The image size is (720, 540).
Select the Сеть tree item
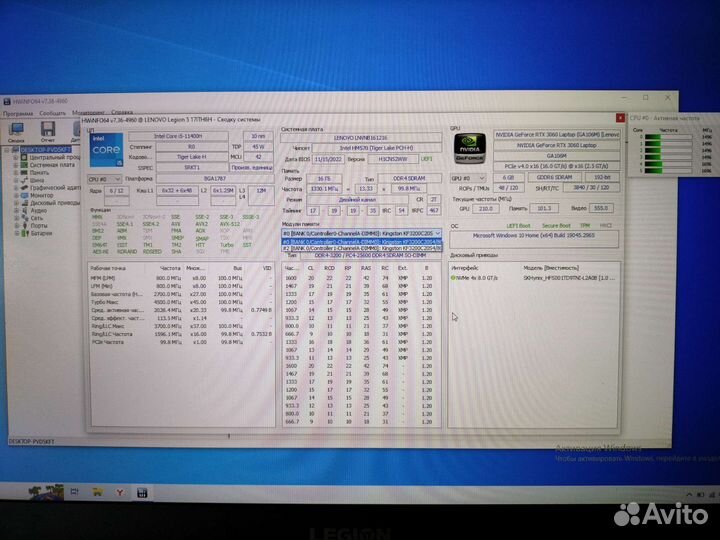(36, 218)
